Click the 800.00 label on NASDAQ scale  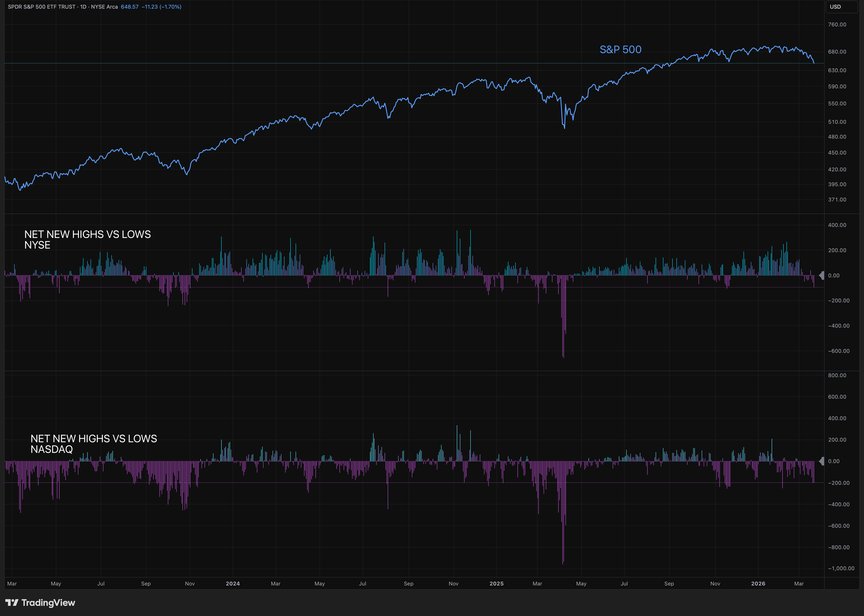click(x=837, y=375)
